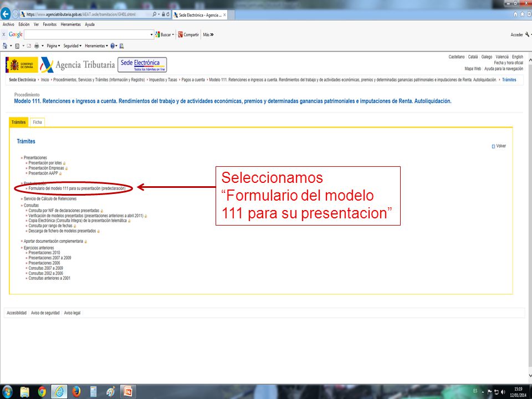This screenshot has height=399, width=532.
Task: Click the read mail icon in command bar
Action: [x=29, y=46]
